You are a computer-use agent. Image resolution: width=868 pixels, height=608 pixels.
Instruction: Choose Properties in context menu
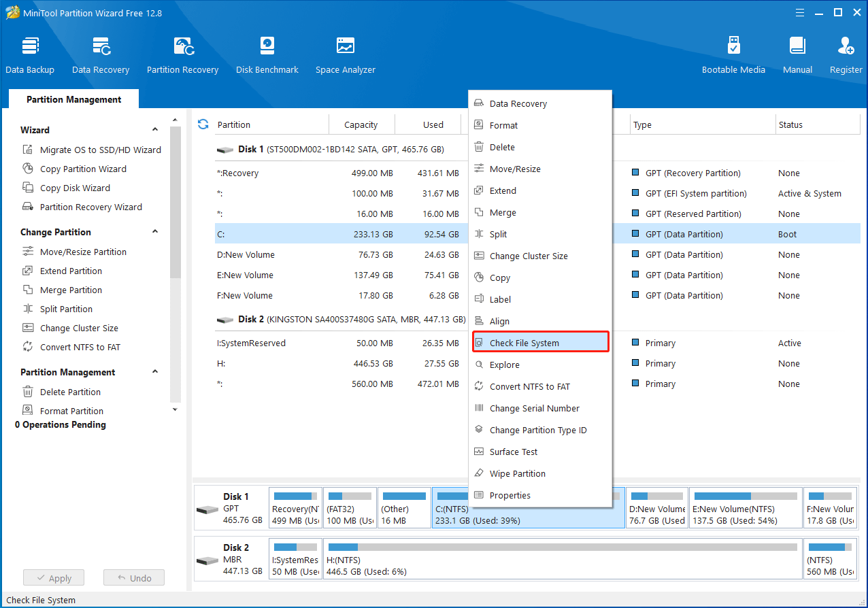540,495
